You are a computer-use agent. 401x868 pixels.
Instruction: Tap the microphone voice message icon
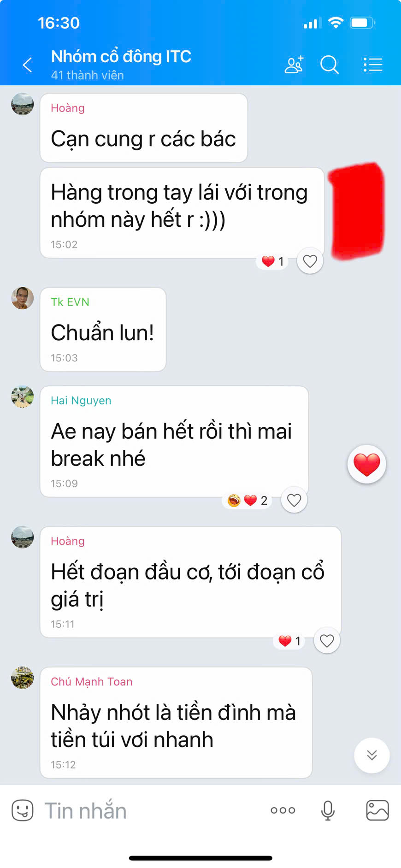pyautogui.click(x=328, y=810)
